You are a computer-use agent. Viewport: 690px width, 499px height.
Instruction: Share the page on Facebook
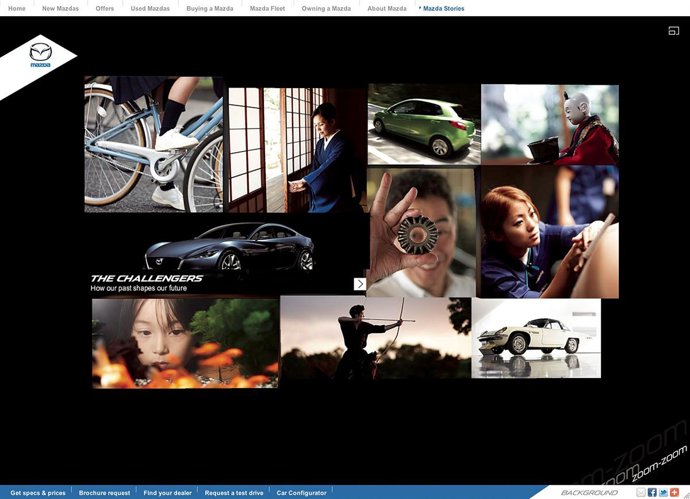click(652, 493)
